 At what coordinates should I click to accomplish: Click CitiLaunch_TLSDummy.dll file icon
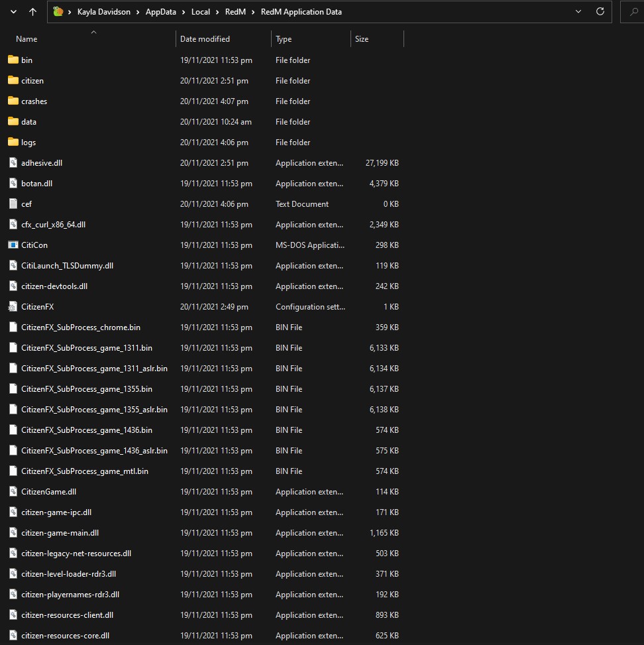(13, 265)
